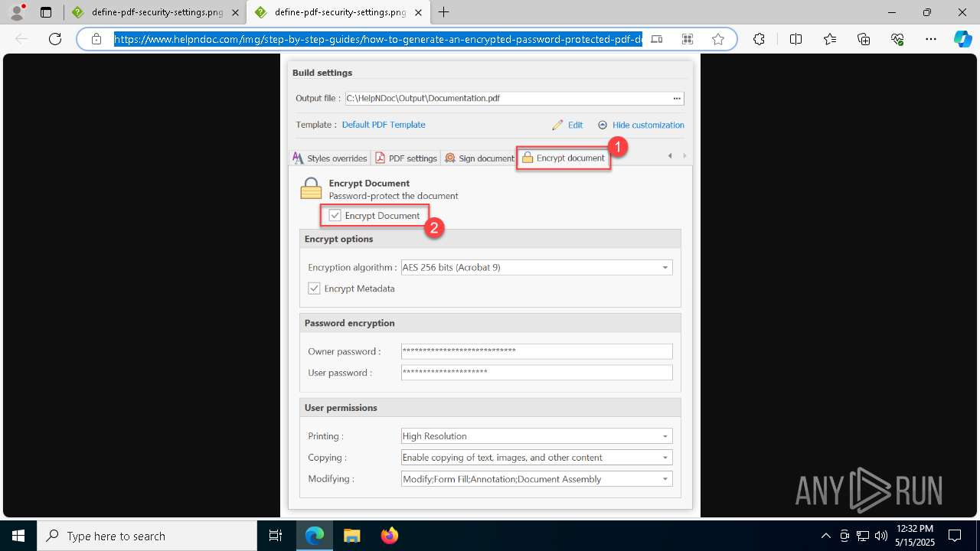This screenshot has width=980, height=551.
Task: Click Edit next to the template
Action: point(568,125)
